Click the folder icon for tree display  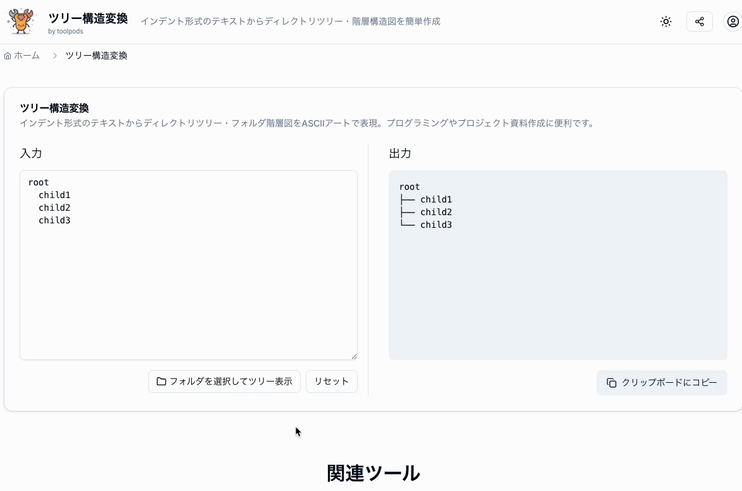click(x=161, y=382)
